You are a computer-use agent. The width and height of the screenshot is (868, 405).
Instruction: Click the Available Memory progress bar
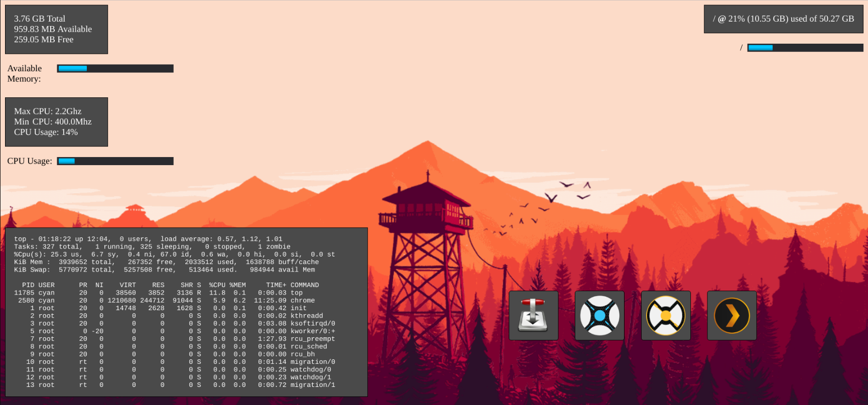click(115, 68)
